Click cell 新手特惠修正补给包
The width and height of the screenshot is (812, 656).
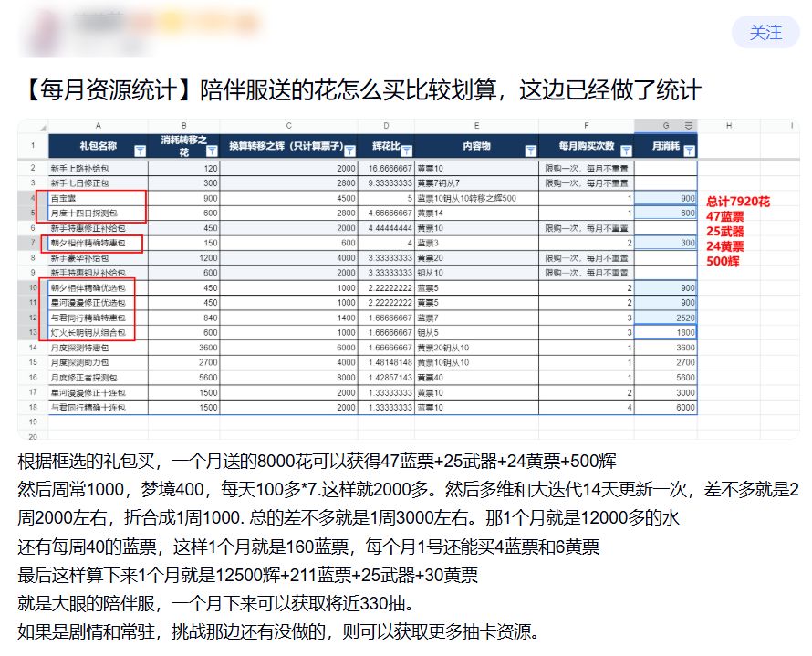(99, 228)
